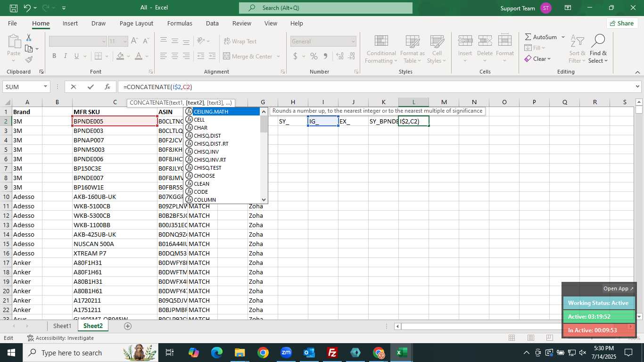Screen dimensions: 644x362
Task: Click the Clear eraser button
Action: tap(538, 59)
